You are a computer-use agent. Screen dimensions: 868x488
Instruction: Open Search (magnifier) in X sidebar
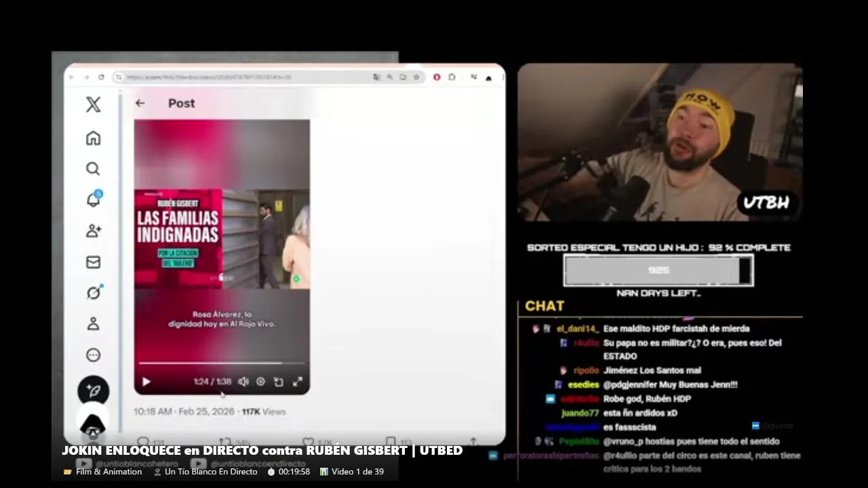94,169
